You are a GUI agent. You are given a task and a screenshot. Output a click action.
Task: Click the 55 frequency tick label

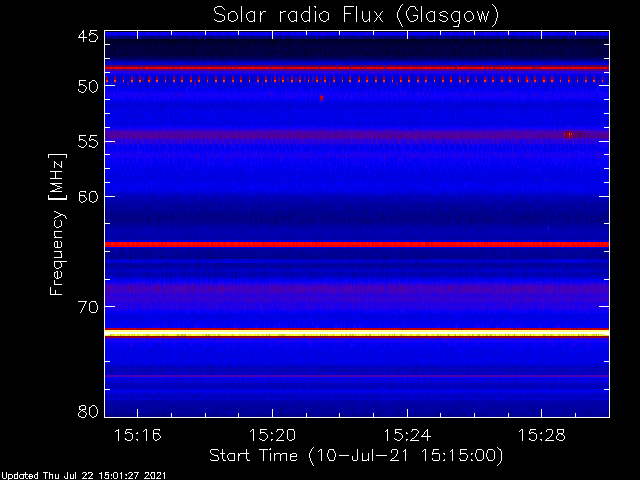click(88, 142)
